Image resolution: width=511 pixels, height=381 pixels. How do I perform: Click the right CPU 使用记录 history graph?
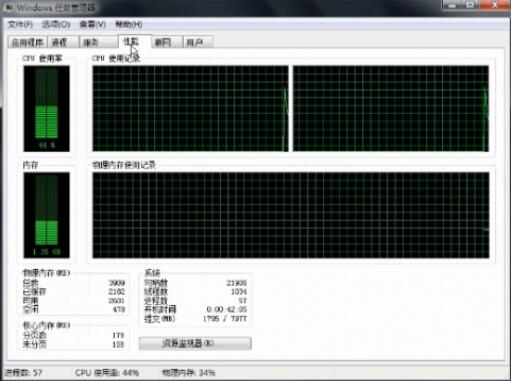[x=391, y=109]
